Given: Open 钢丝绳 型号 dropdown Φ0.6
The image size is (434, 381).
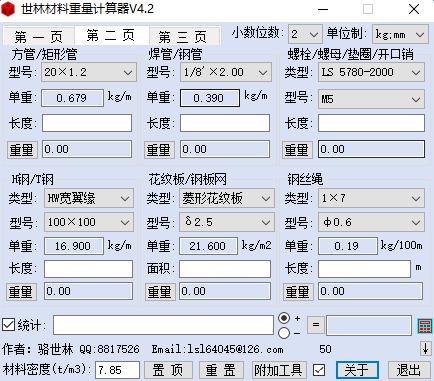Looking at the screenshot, I should click(371, 222).
